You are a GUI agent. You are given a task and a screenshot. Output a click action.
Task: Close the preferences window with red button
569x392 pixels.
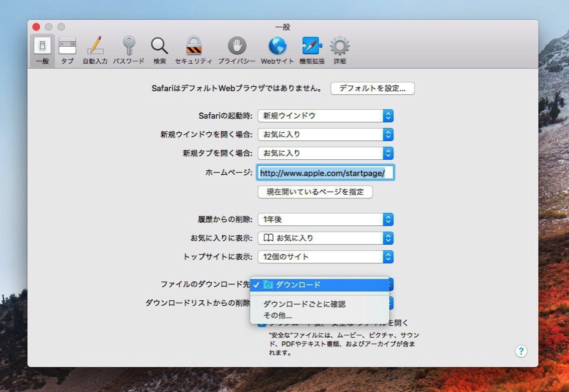click(36, 27)
